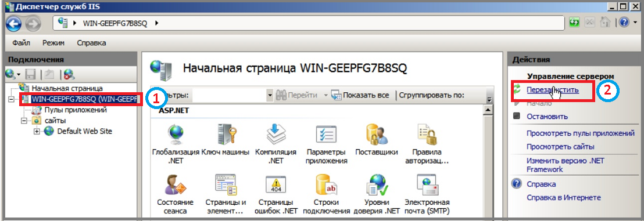This screenshot has width=644, height=221.
Task: Open the filter combo box dropdown arrow
Action: point(270,95)
